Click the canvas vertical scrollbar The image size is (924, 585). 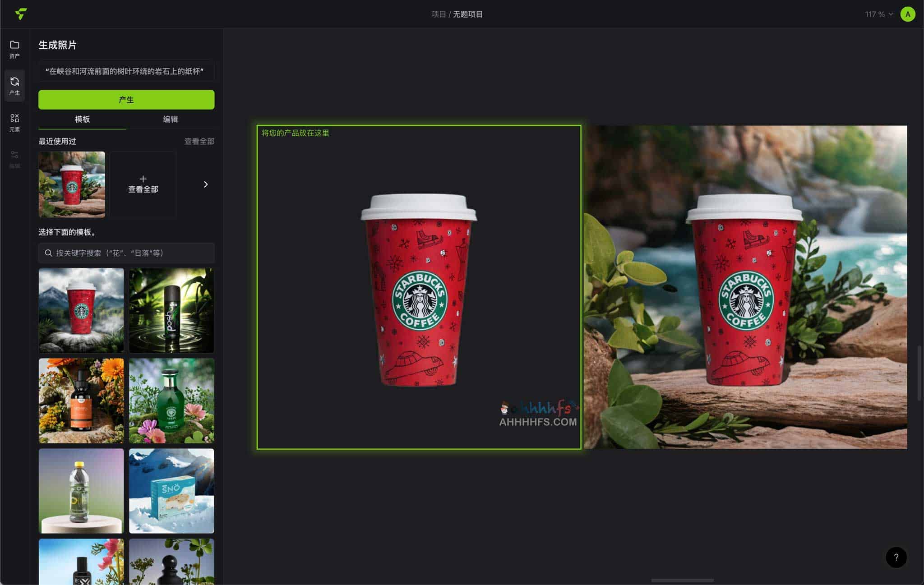pyautogui.click(x=919, y=373)
